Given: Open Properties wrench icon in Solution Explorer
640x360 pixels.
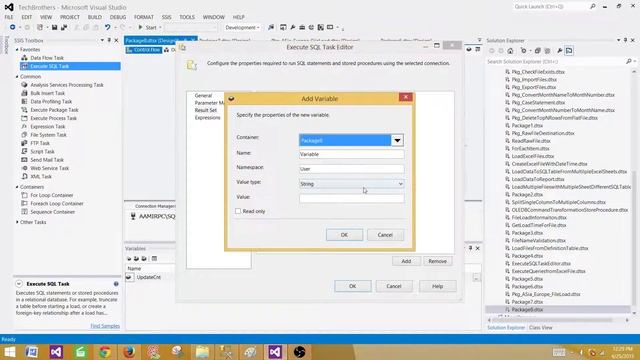Looking at the screenshot, I should click(x=560, y=51).
